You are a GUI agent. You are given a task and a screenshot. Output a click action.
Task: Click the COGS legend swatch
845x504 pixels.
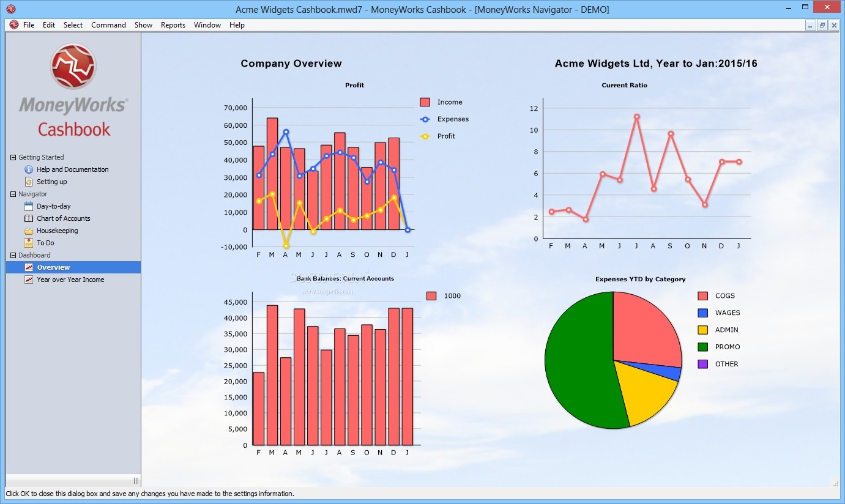pos(703,296)
